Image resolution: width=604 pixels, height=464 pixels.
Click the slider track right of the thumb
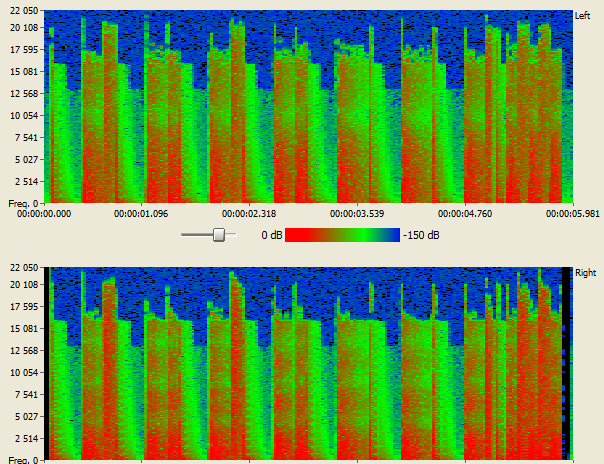[x=230, y=234]
